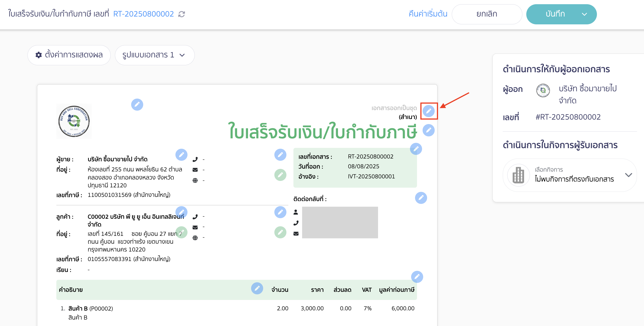This screenshot has width=644, height=326.
Task: Click the Buy and Sell Corporation logo
Action: point(74,121)
